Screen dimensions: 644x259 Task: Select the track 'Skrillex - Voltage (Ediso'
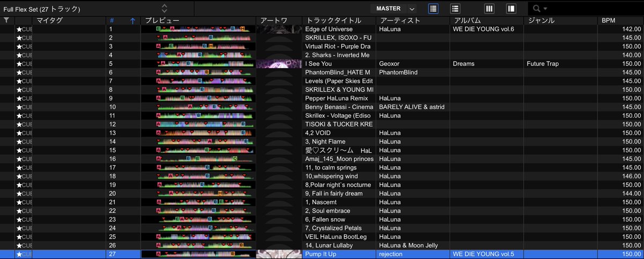pos(338,116)
